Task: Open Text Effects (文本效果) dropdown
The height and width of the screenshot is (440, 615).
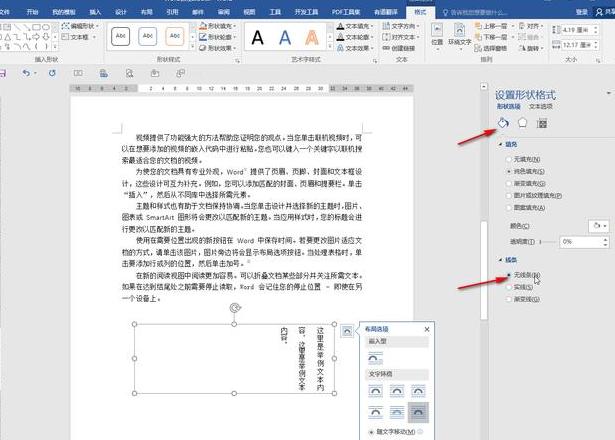Action: point(355,48)
